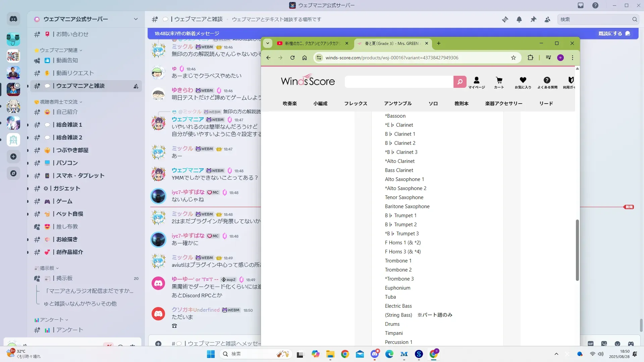The height and width of the screenshot is (362, 644).
Task: Open the Discord threads icon in header
Action: click(505, 19)
